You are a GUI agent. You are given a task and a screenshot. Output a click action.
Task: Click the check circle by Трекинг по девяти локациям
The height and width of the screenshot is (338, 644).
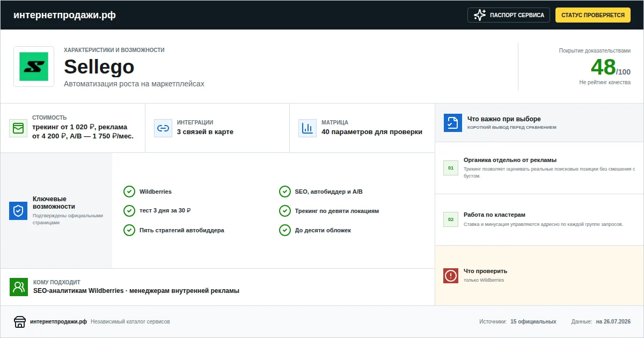(x=285, y=211)
